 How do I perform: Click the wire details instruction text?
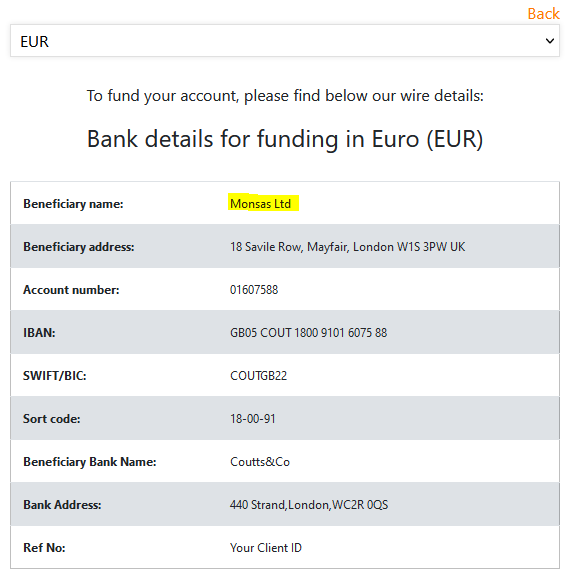pyautogui.click(x=285, y=96)
